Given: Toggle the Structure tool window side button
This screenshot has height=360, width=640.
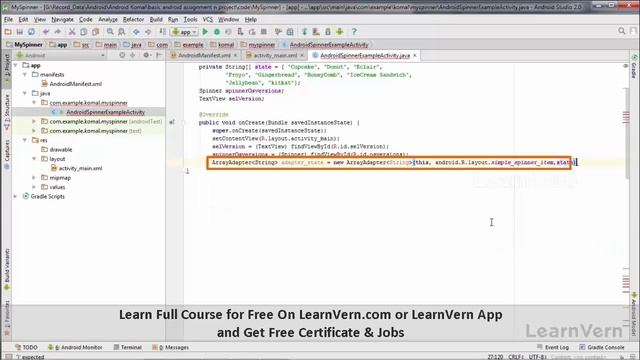Looking at the screenshot, I should (x=7, y=111).
